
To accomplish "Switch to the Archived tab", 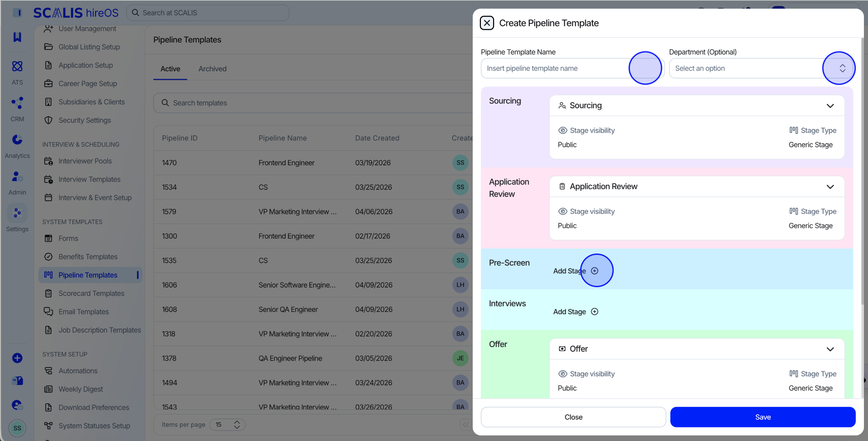I will (x=212, y=69).
